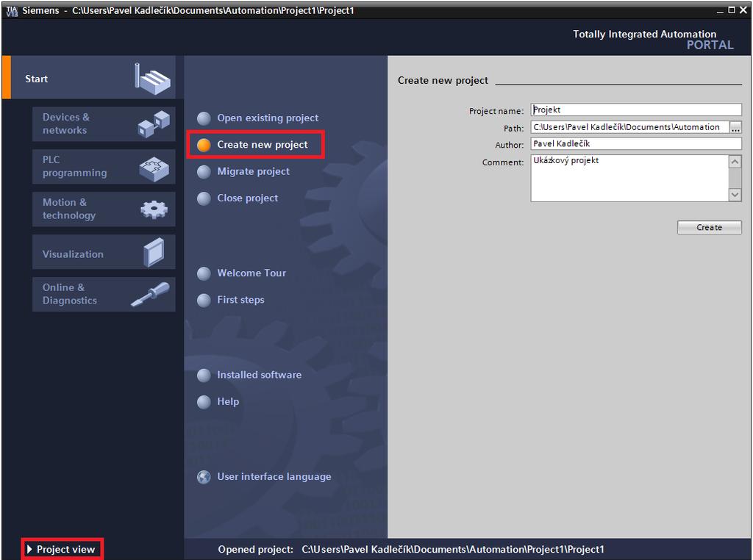
Task: Click the Online & Diagnostics screwdriver icon
Action: 150,294
